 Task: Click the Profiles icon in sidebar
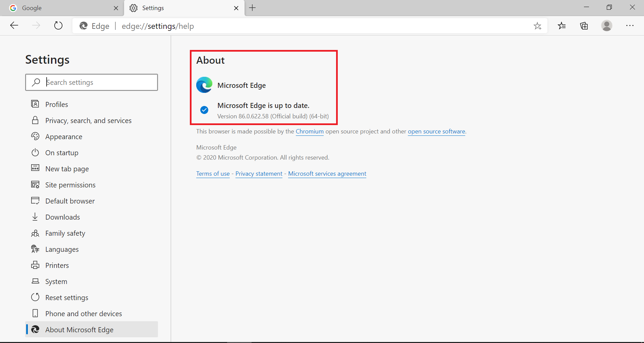[35, 104]
